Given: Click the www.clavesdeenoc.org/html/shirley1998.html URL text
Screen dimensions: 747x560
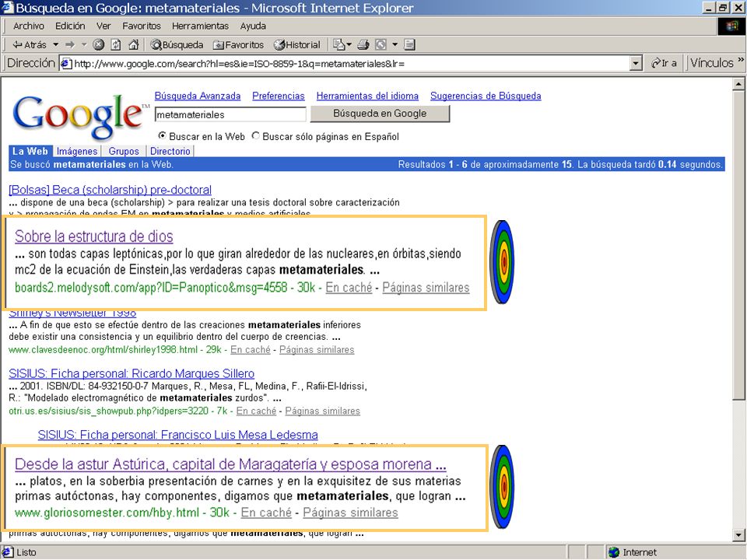Looking at the screenshot, I should tap(103, 349).
